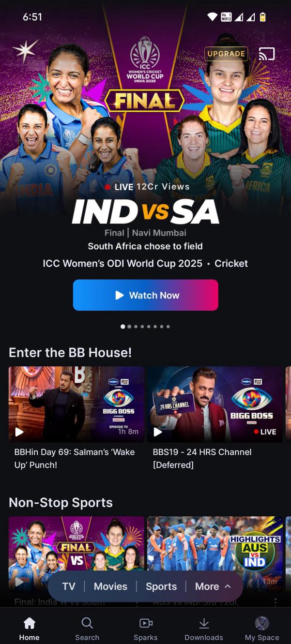Start the match with Watch Now

pos(146,295)
